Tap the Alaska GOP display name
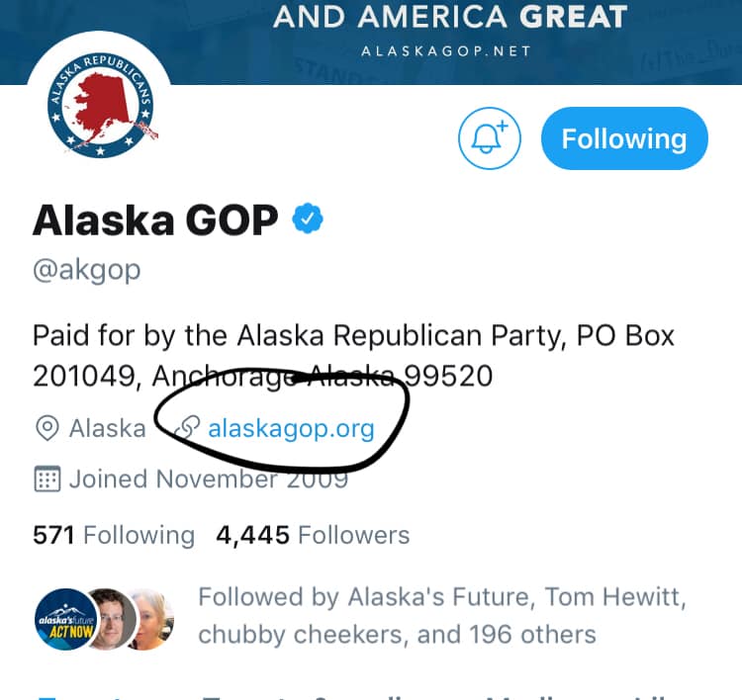 click(x=155, y=219)
